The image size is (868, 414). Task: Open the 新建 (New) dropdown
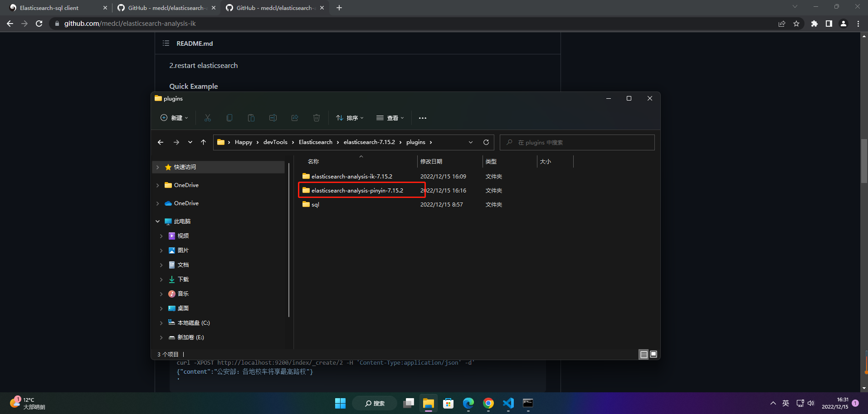coord(174,118)
